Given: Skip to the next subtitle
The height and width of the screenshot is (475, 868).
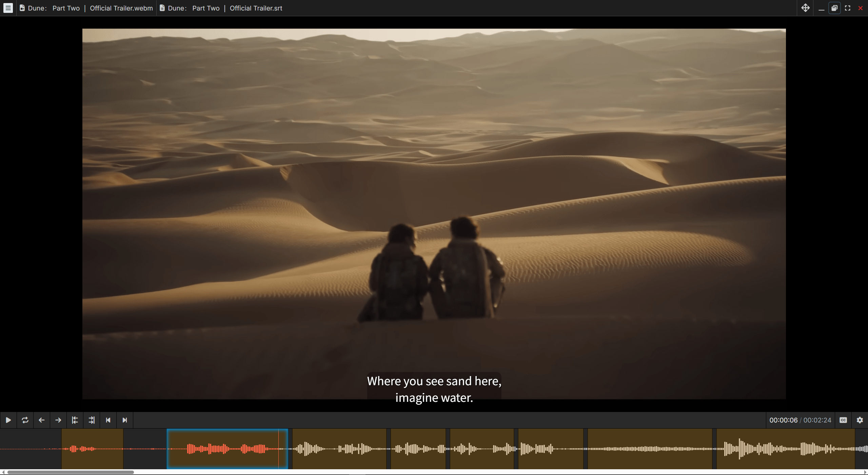Looking at the screenshot, I should click(x=125, y=420).
